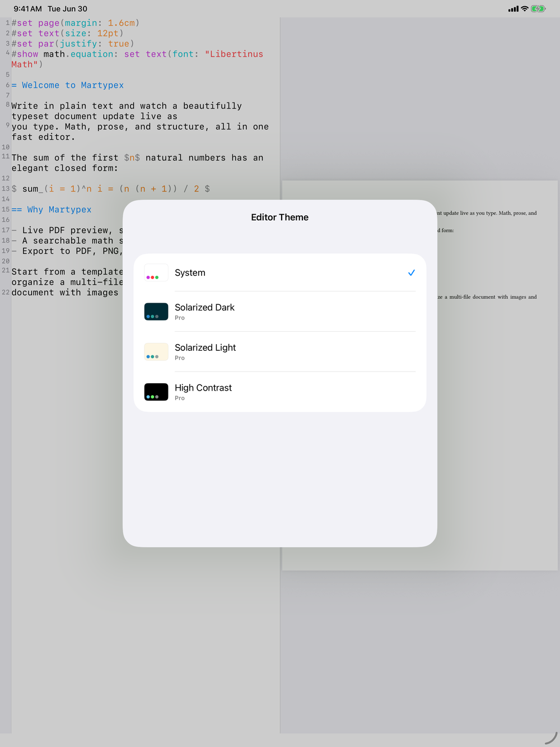Click the Solarized Light preview thumbnail
This screenshot has width=560, height=747.
point(156,352)
